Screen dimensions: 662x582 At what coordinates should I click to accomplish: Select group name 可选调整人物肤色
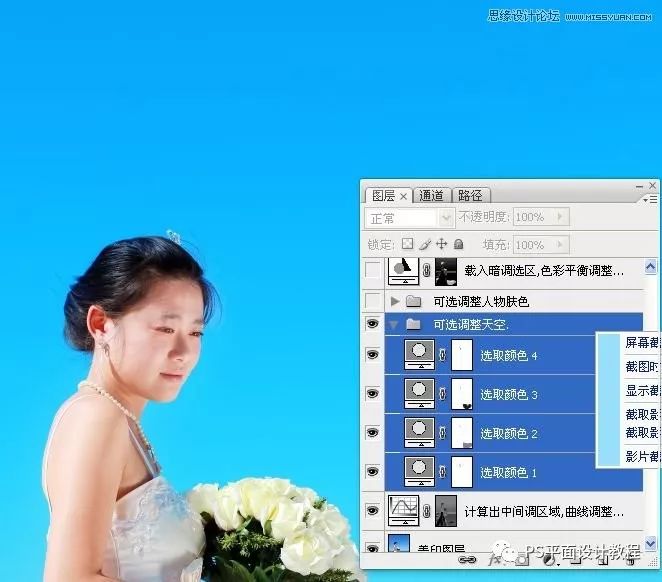pos(481,301)
